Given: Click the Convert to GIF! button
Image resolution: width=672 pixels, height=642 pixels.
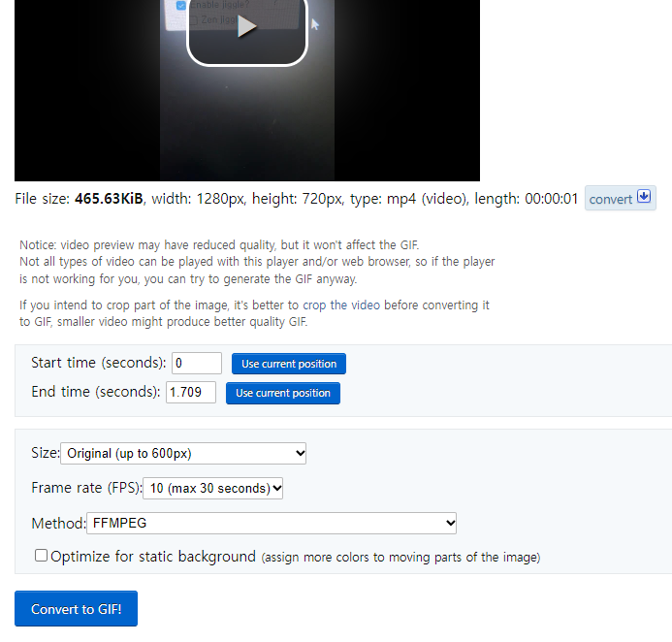Looking at the screenshot, I should [x=76, y=609].
